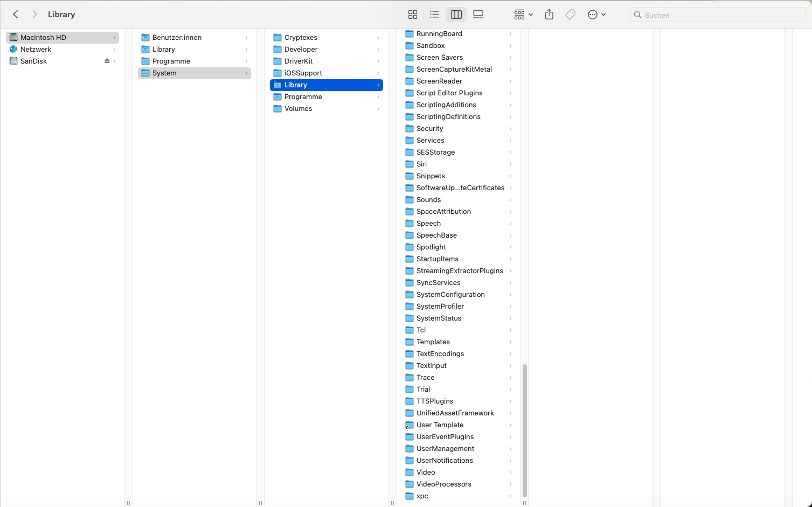The height and width of the screenshot is (507, 812).
Task: Eject the SanDisk drive
Action: coord(107,61)
